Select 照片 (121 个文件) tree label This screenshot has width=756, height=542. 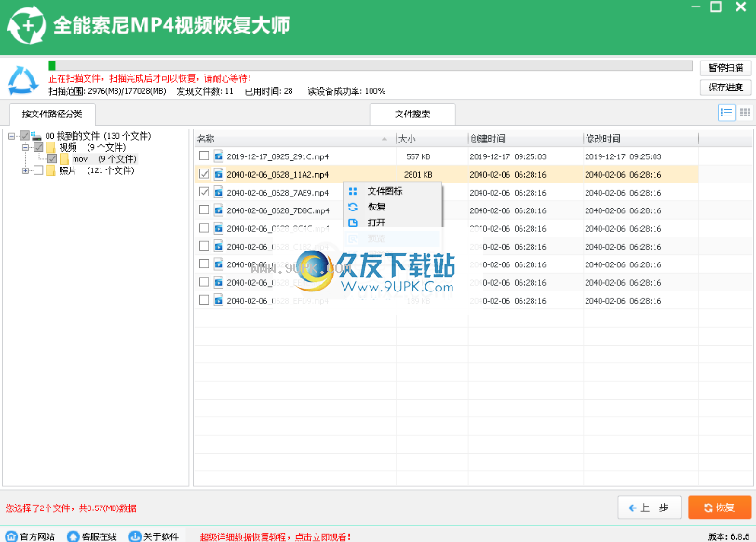(x=97, y=170)
